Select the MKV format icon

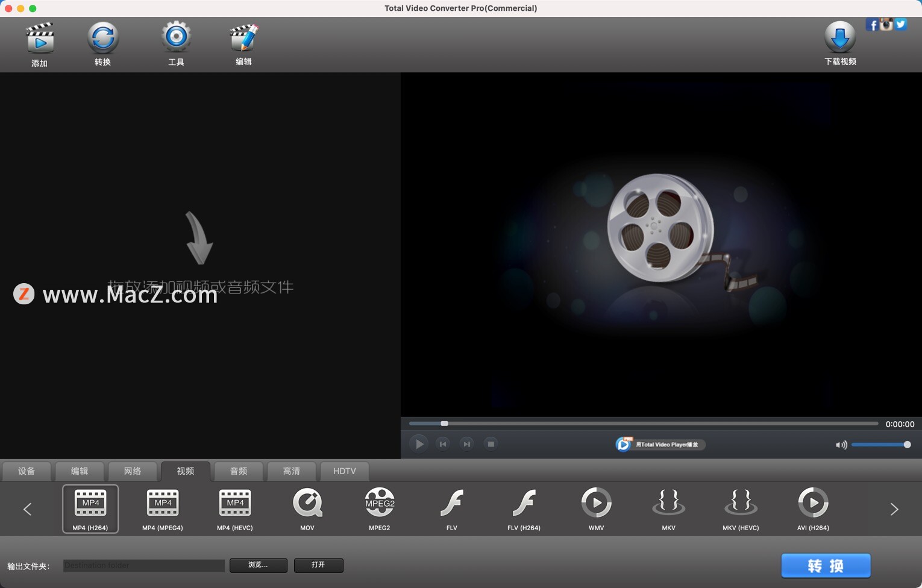pyautogui.click(x=669, y=503)
